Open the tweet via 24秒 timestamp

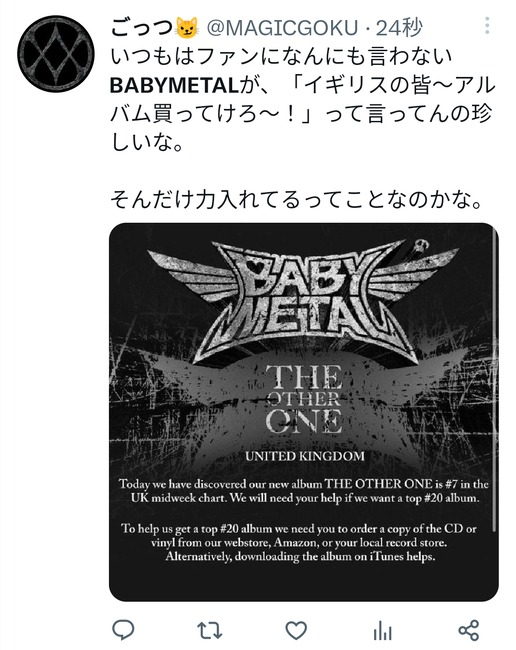point(399,28)
